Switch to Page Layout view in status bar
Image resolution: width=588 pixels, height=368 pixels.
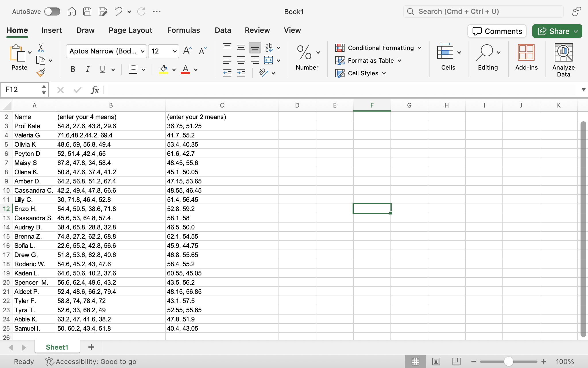[x=437, y=361]
